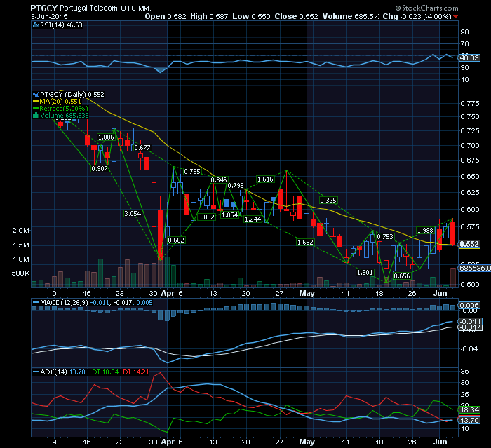The width and height of the screenshot is (491, 448).
Task: Click the 3.054 retracement label
Action: [133, 214]
